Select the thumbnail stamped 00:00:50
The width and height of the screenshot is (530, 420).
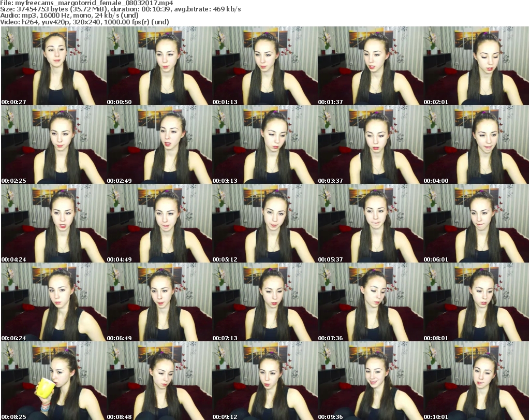(159, 66)
